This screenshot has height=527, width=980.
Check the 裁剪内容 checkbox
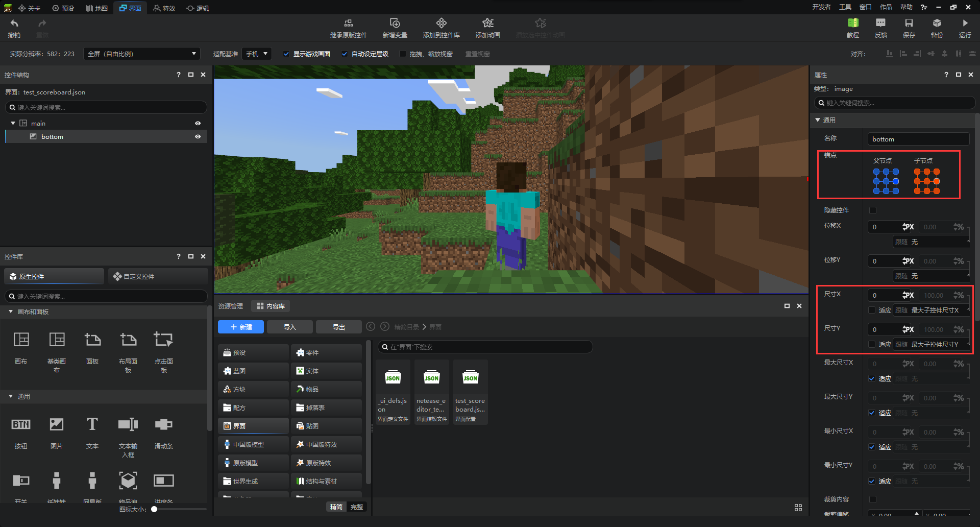pos(873,499)
